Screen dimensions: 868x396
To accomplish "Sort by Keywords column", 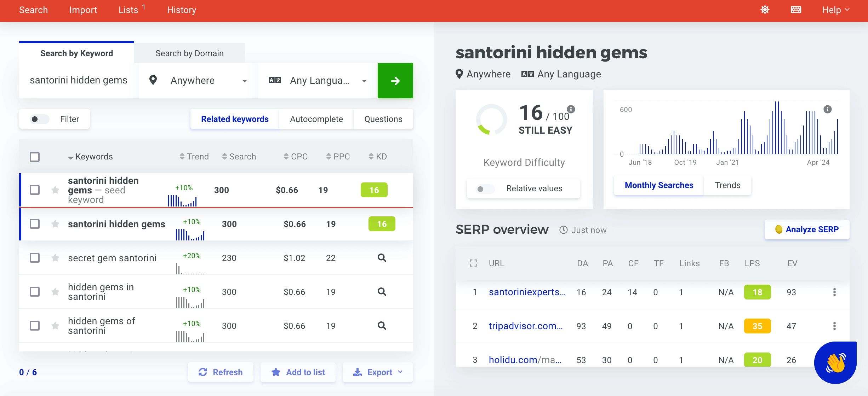I will pos(90,157).
